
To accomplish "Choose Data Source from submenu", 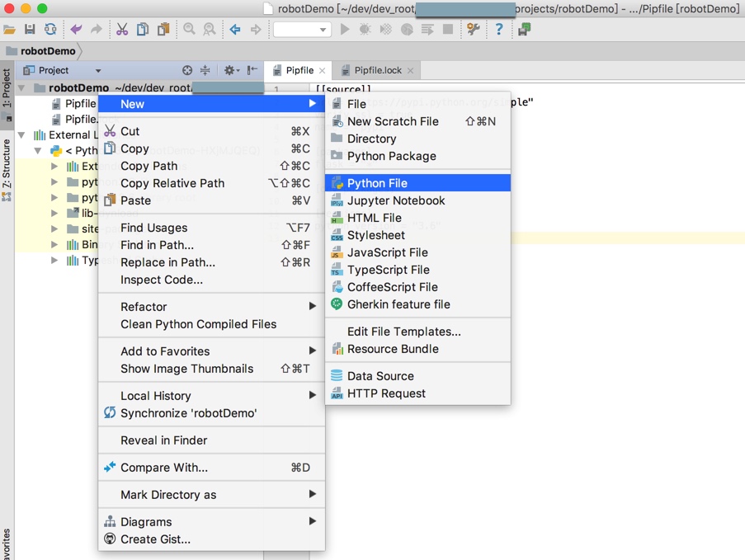I will point(417,376).
